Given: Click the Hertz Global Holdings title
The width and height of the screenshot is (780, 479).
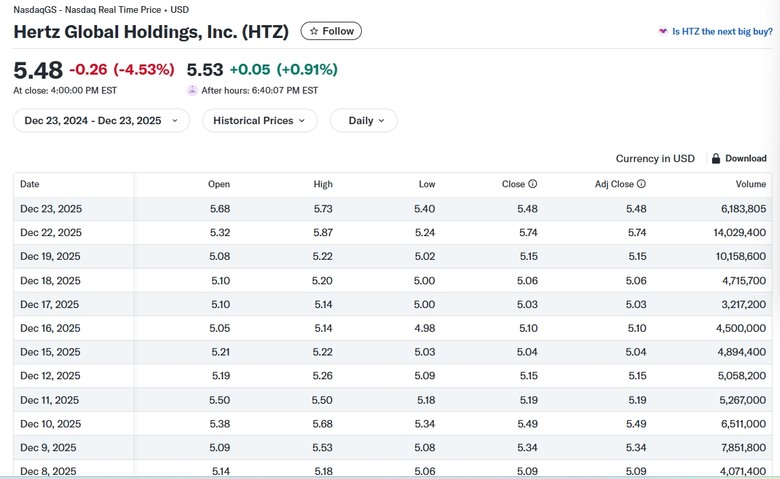Looking at the screenshot, I should point(151,31).
